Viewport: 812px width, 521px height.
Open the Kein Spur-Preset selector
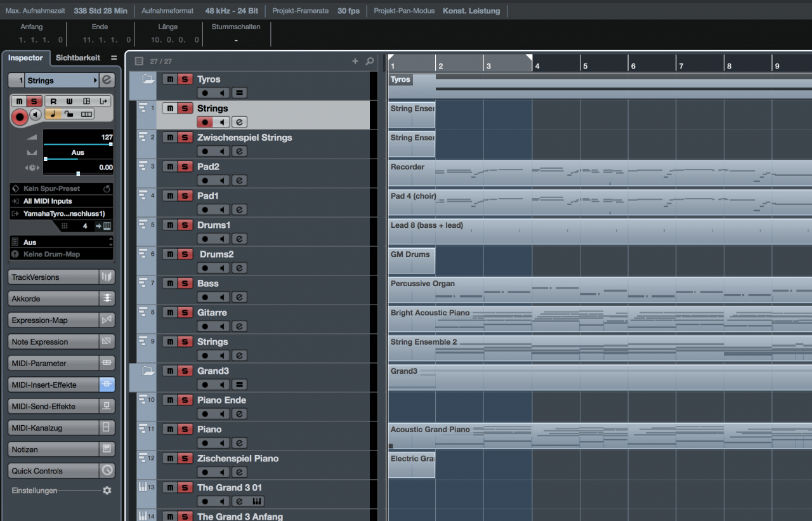click(x=56, y=188)
